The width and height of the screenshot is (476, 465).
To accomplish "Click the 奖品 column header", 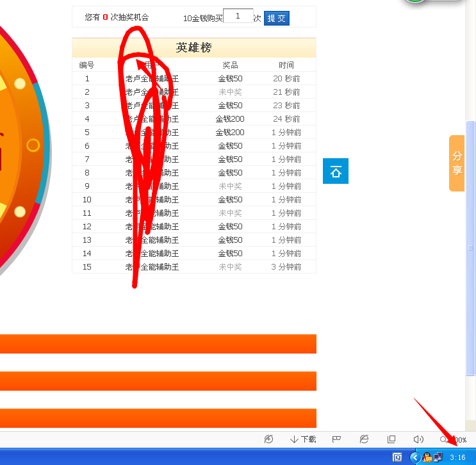I will coord(230,65).
